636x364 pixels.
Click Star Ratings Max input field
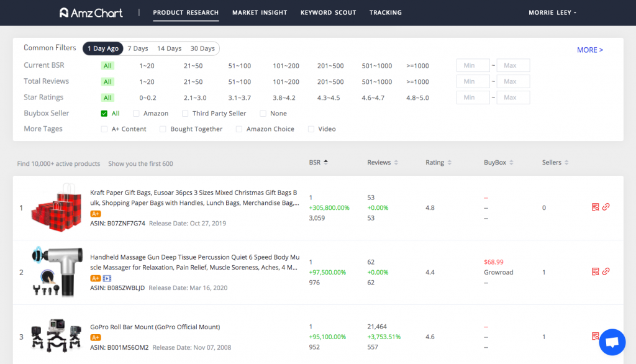(513, 98)
